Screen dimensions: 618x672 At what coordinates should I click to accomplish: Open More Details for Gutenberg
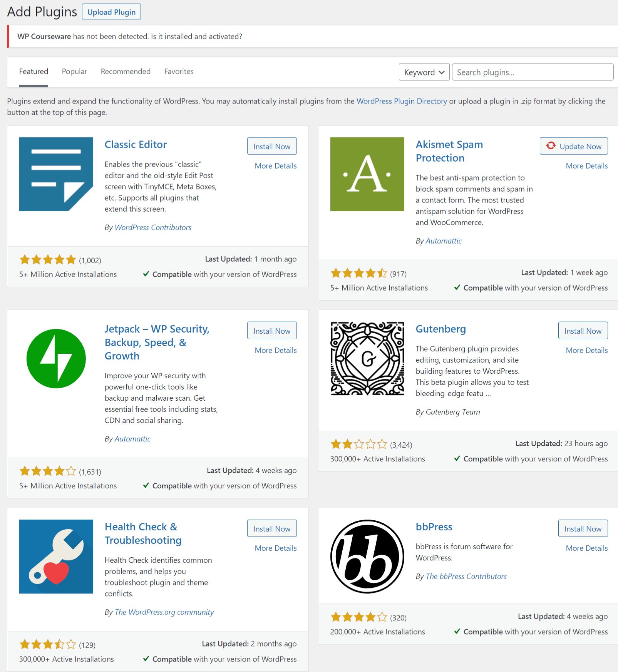[x=586, y=350]
